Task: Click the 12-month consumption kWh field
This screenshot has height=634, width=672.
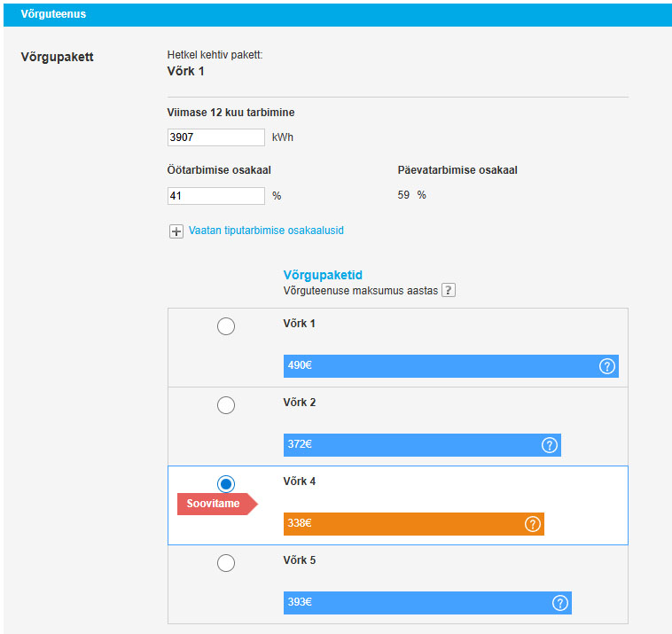Action: pyautogui.click(x=215, y=137)
